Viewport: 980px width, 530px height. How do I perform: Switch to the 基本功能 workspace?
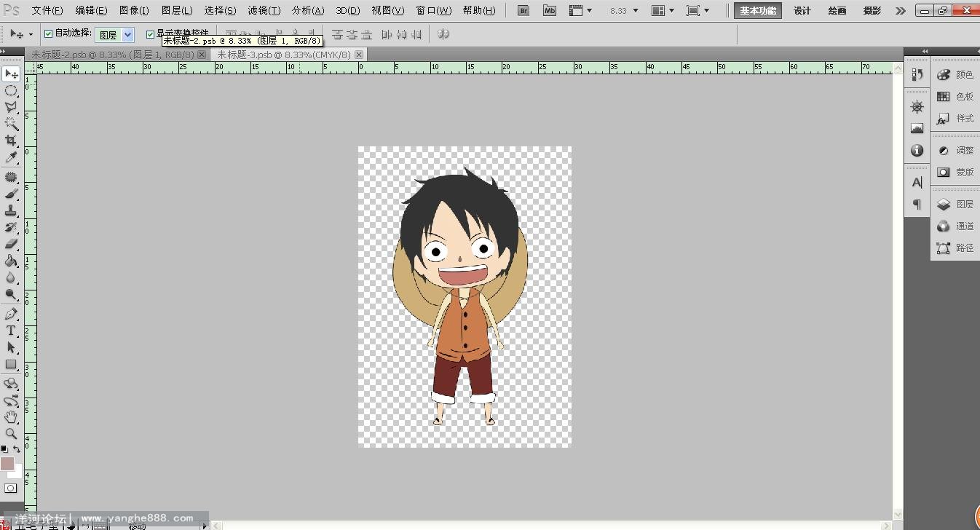pyautogui.click(x=758, y=11)
